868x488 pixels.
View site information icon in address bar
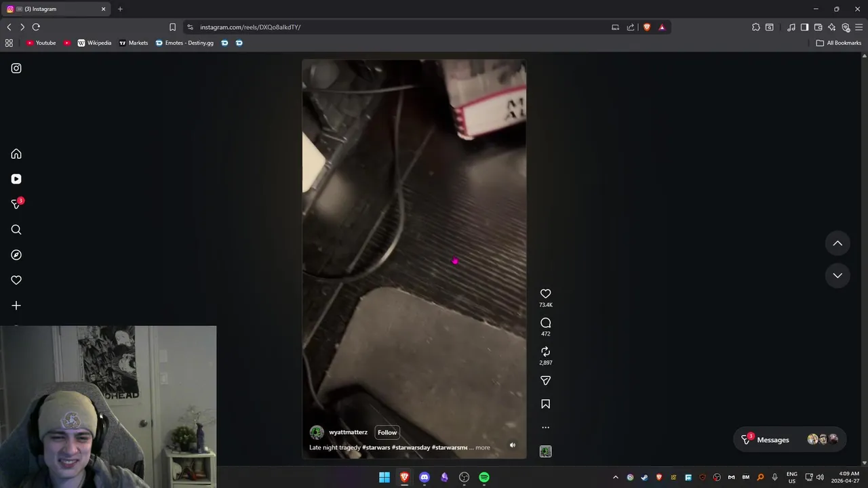coord(190,27)
